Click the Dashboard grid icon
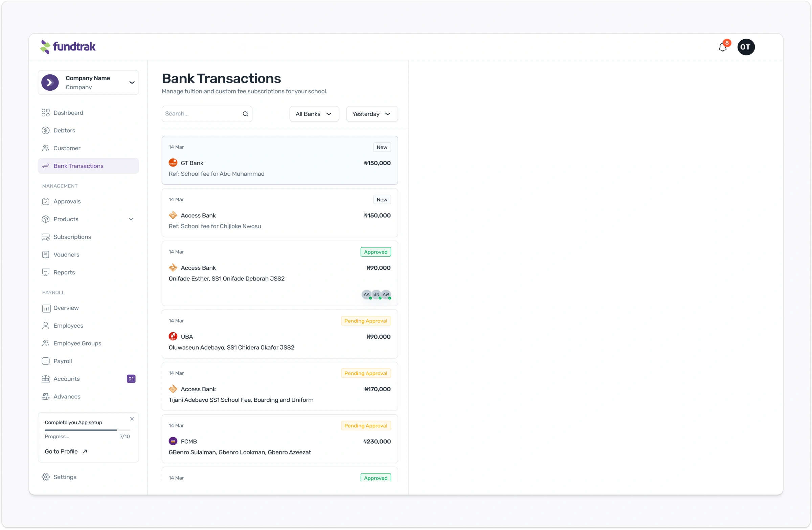Image resolution: width=812 pixels, height=530 pixels. pyautogui.click(x=46, y=113)
